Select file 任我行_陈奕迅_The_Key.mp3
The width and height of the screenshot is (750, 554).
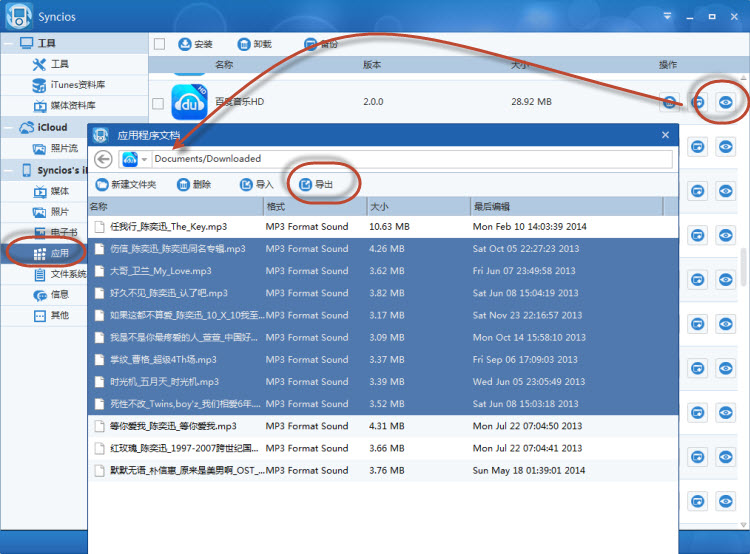tap(383, 227)
